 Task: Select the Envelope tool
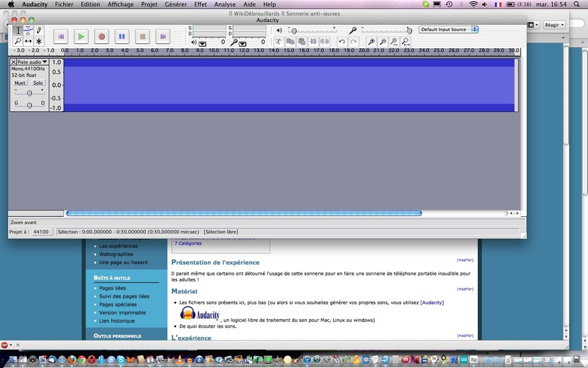pos(28,30)
